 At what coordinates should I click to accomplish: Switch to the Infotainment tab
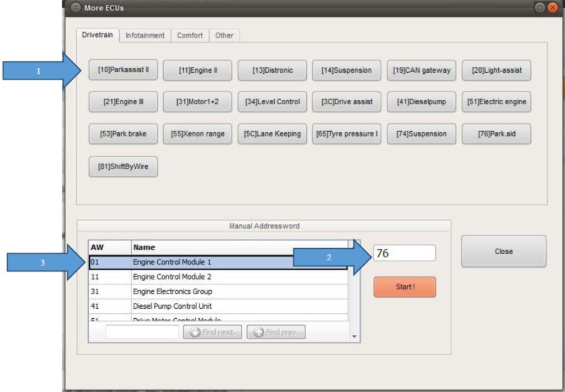[x=145, y=35]
